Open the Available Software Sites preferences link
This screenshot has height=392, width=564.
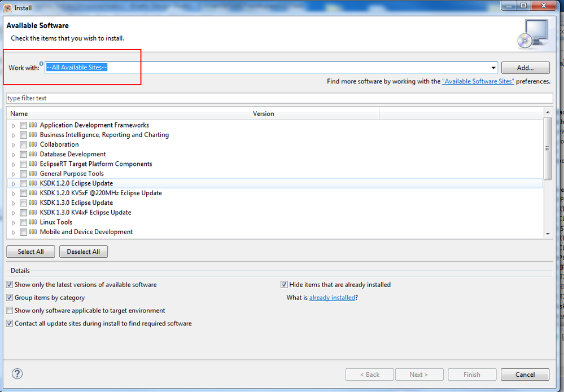(478, 81)
